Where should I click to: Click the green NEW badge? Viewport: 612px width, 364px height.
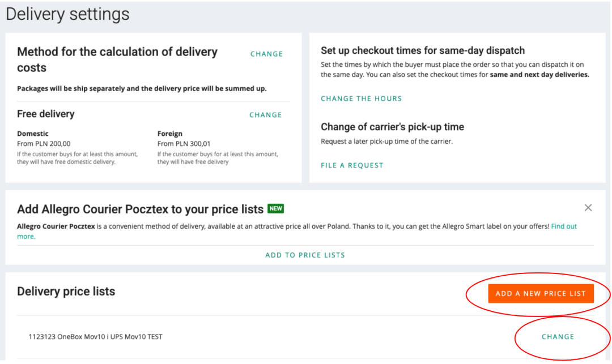(x=275, y=209)
